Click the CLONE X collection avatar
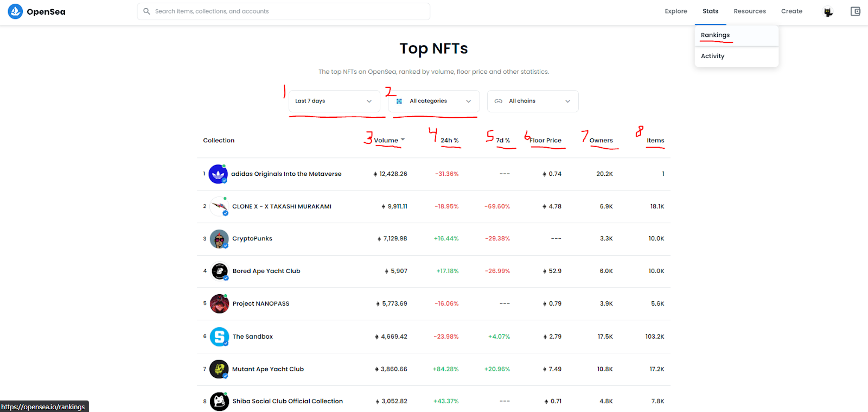The width and height of the screenshot is (868, 412). click(219, 206)
